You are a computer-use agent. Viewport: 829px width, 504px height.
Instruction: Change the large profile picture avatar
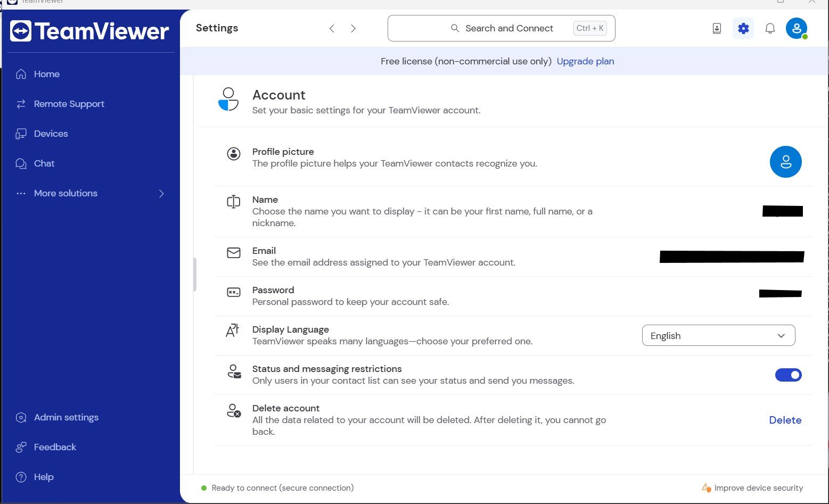[786, 162]
